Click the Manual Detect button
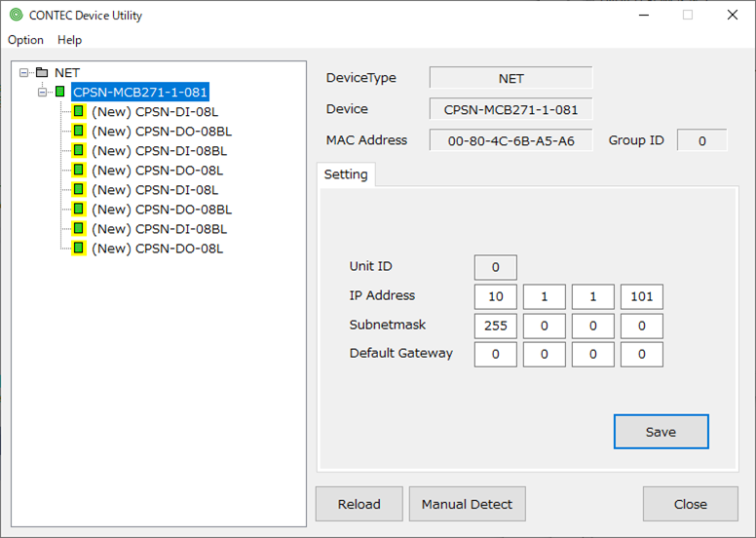 click(x=468, y=504)
